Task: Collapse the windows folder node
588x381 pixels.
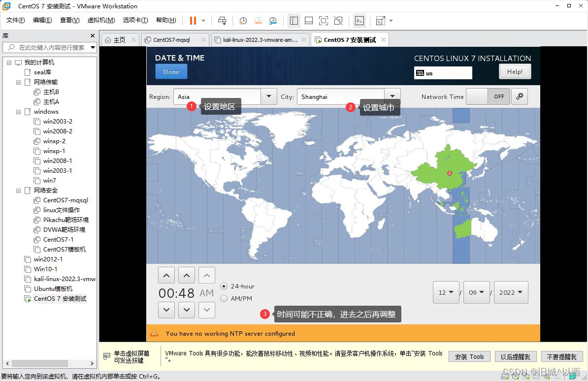Action: (x=18, y=112)
